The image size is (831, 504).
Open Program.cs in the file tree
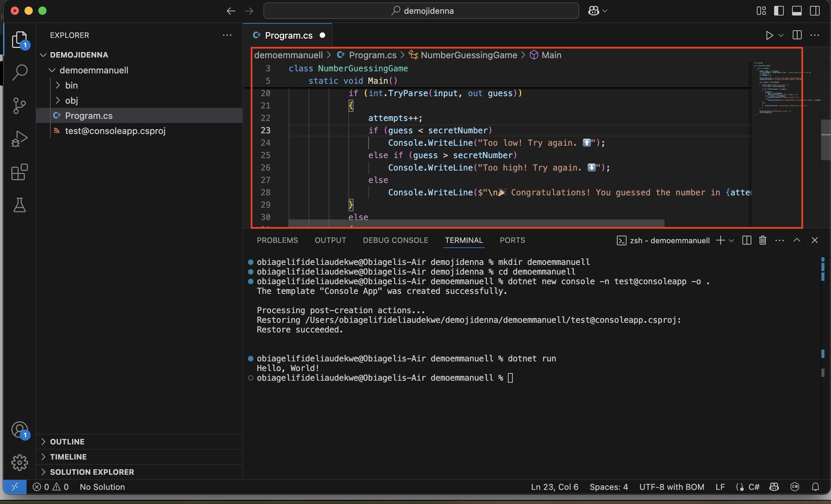[139, 116]
